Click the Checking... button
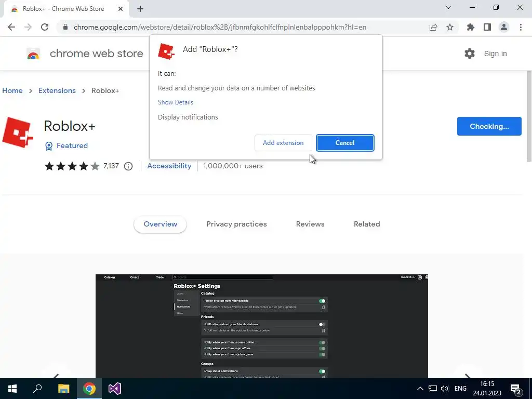532x399 pixels. [x=489, y=126]
